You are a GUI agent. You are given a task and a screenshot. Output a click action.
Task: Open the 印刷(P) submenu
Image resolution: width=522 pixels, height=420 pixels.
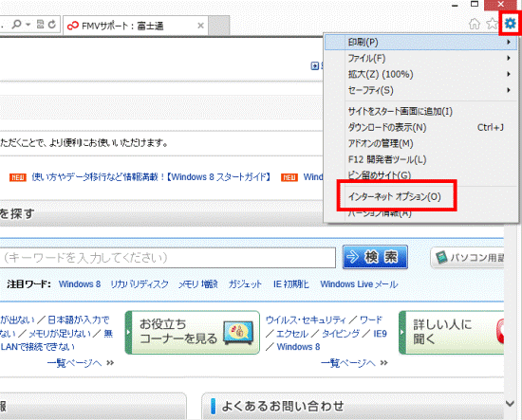tap(421, 43)
